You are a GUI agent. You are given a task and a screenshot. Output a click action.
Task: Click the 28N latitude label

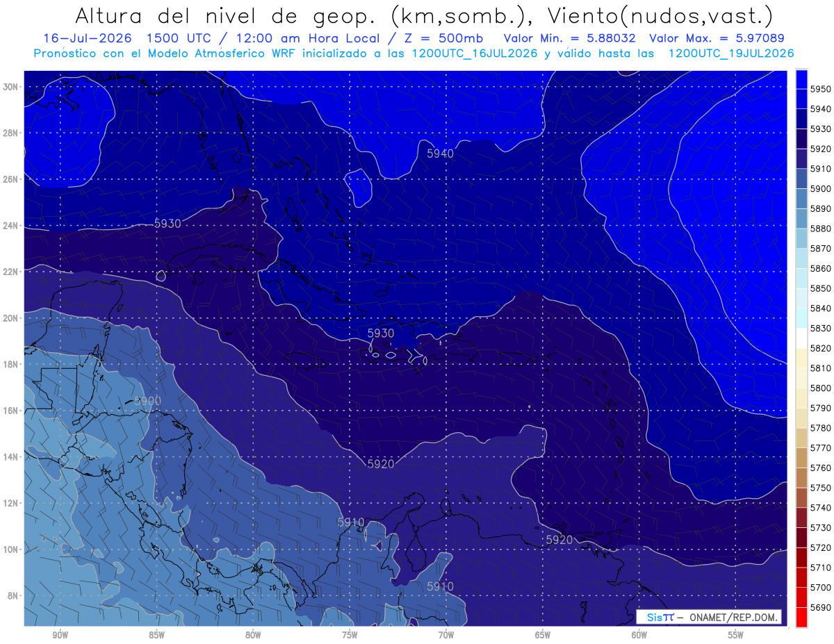click(10, 133)
